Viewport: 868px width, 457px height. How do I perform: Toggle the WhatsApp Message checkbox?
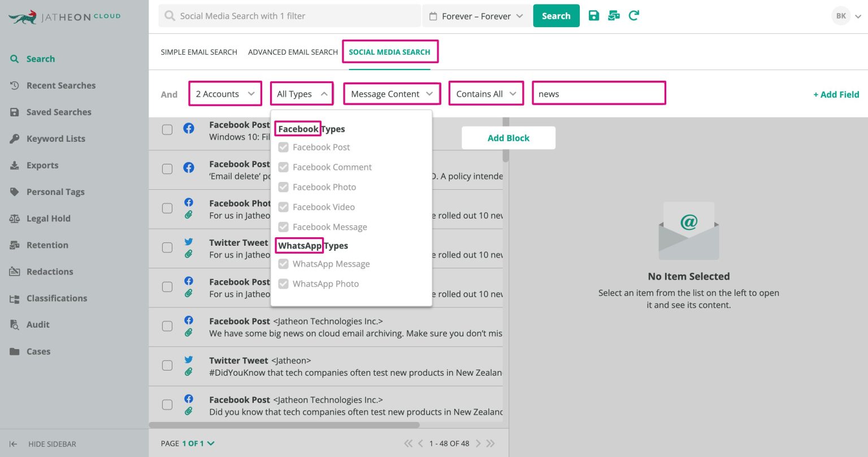tap(283, 264)
